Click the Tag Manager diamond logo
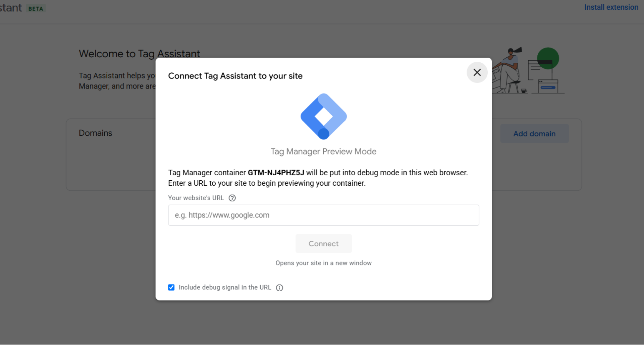Screen dimensions: 644x362 coord(324,116)
